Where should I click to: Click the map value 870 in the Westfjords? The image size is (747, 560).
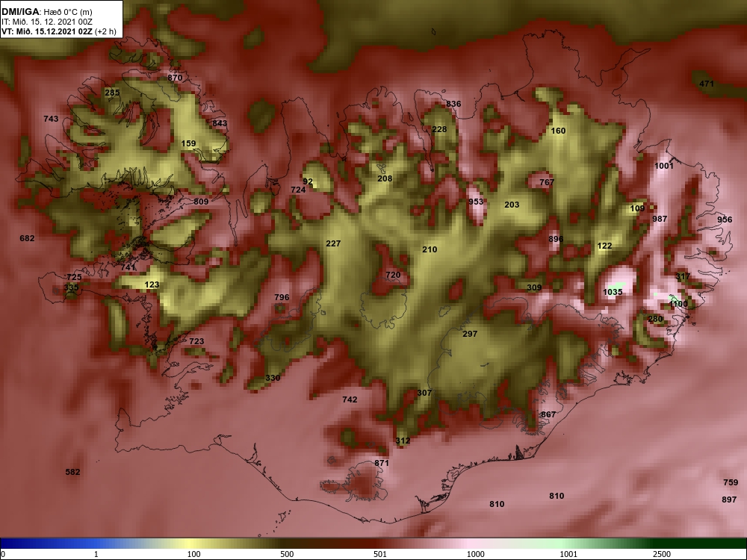coord(175,78)
